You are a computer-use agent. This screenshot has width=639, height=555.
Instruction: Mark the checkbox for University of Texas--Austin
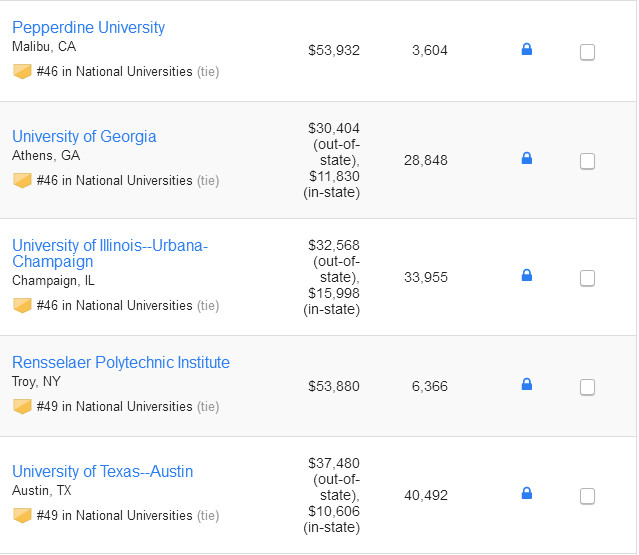[x=587, y=496]
